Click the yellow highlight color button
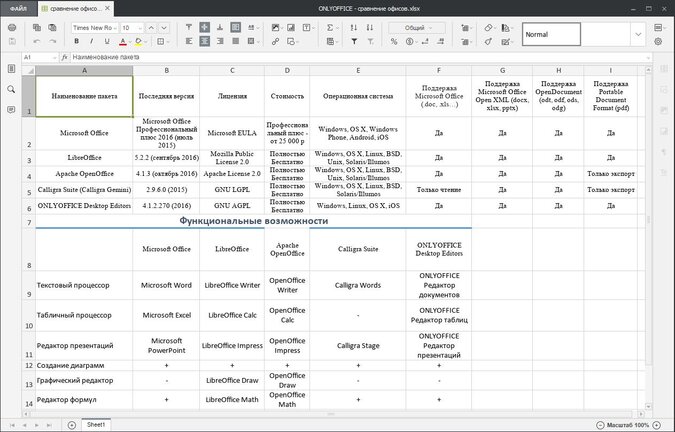Screen dimensions: 675x432 pos(137,42)
